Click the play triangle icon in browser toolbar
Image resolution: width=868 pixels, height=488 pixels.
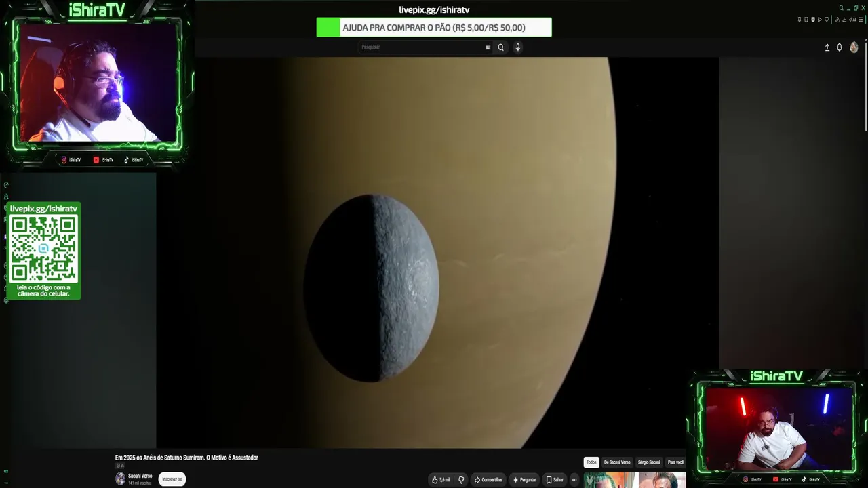(820, 20)
